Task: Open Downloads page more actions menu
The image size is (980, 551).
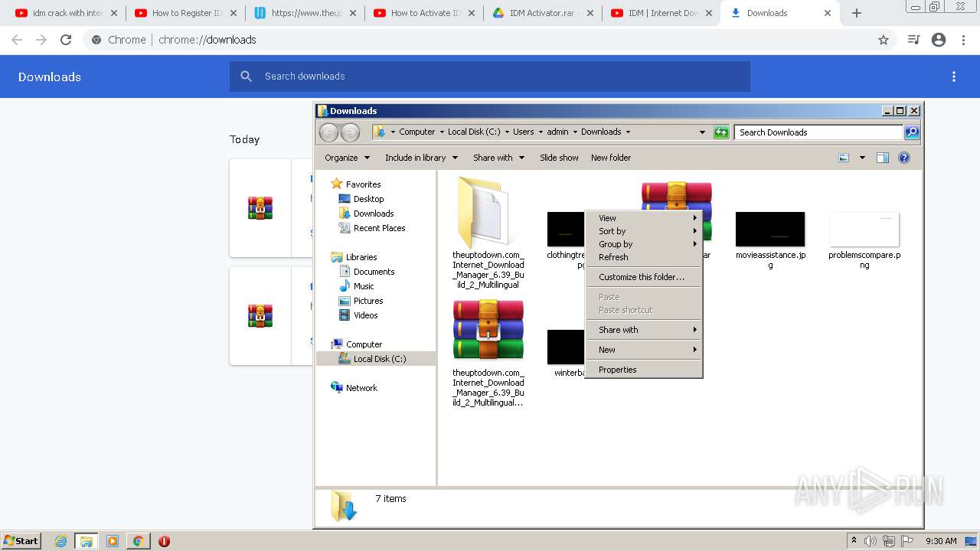Action: point(954,77)
